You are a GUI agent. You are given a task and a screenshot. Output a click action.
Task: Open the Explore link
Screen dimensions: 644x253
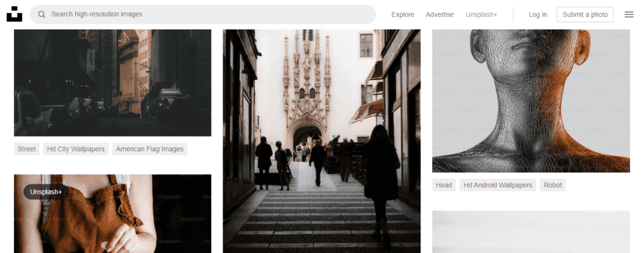402,14
